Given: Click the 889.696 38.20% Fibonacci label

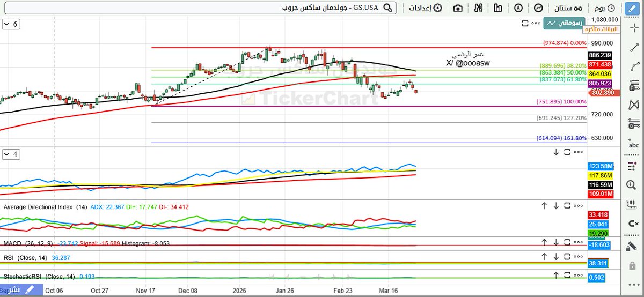Looking at the screenshot, I should point(562,66).
